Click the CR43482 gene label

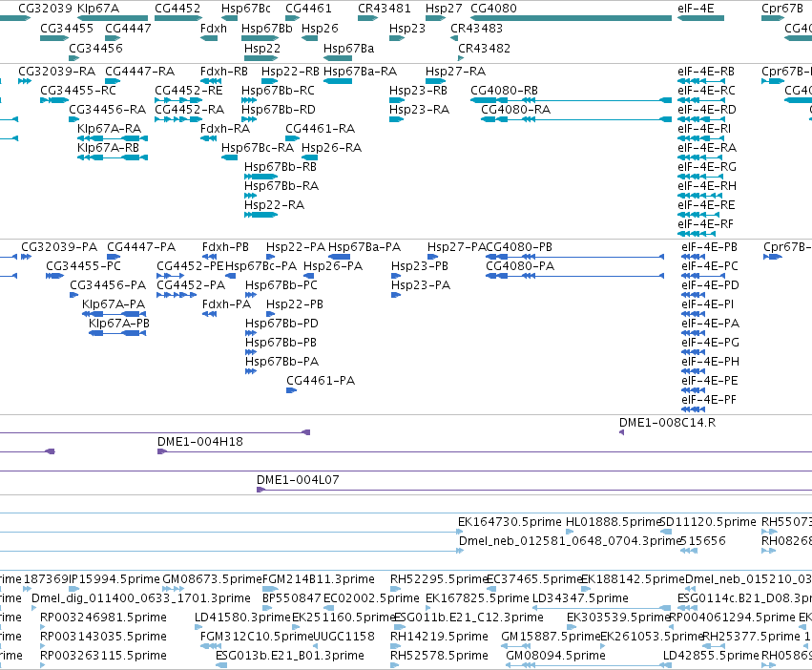click(484, 48)
